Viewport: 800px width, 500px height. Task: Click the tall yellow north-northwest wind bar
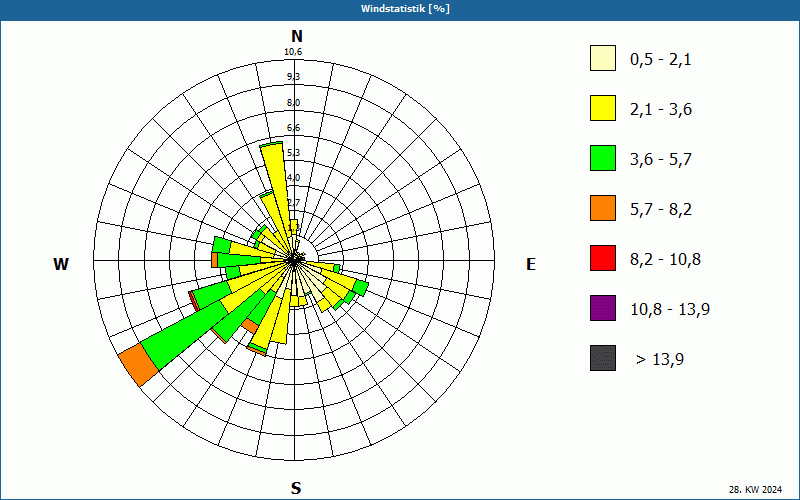pyautogui.click(x=278, y=190)
